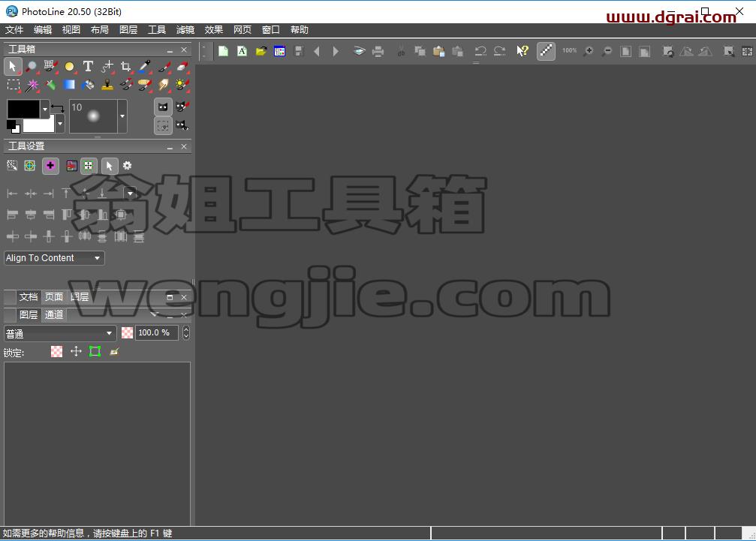Toggle the cat mask mode button

coord(163,107)
